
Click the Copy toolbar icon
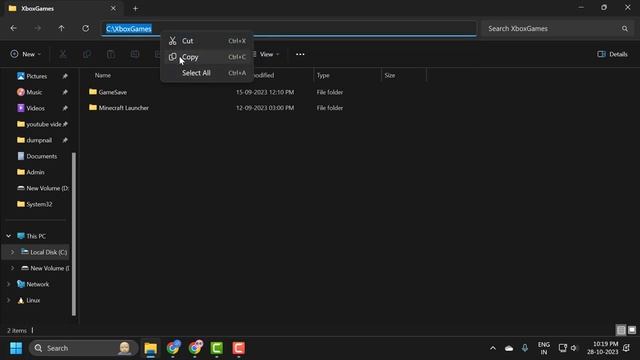click(87, 54)
